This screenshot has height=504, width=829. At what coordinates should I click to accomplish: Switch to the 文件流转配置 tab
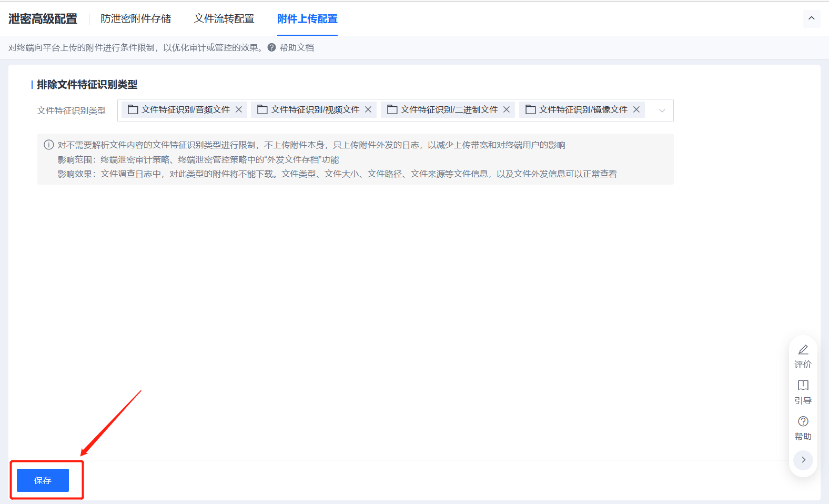(224, 19)
